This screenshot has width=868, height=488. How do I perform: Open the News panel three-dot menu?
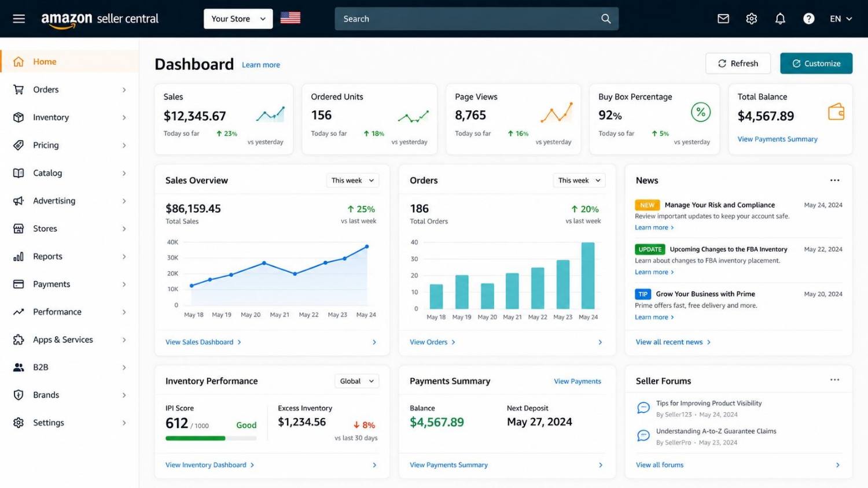[834, 180]
